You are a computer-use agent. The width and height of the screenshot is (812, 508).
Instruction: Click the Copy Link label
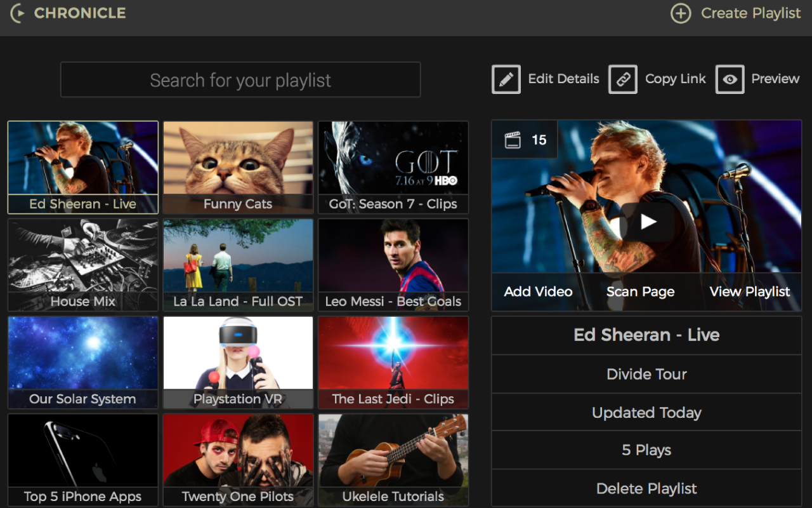[x=676, y=79]
